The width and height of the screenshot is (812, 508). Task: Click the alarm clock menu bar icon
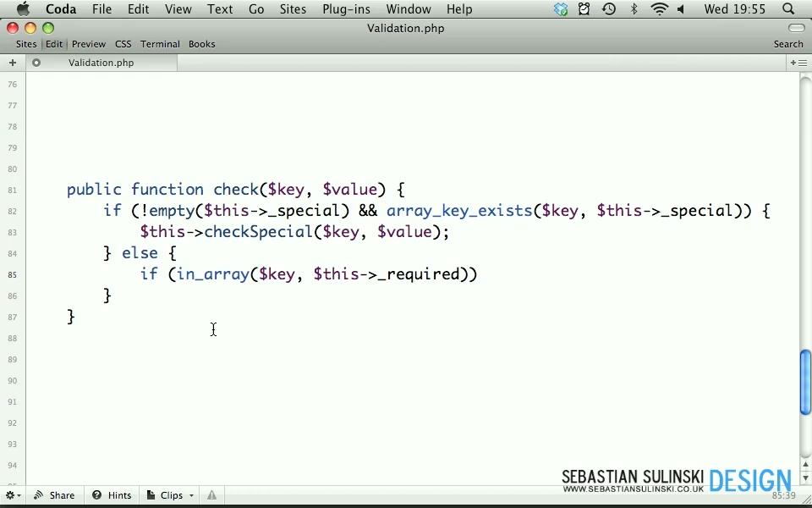tap(584, 8)
